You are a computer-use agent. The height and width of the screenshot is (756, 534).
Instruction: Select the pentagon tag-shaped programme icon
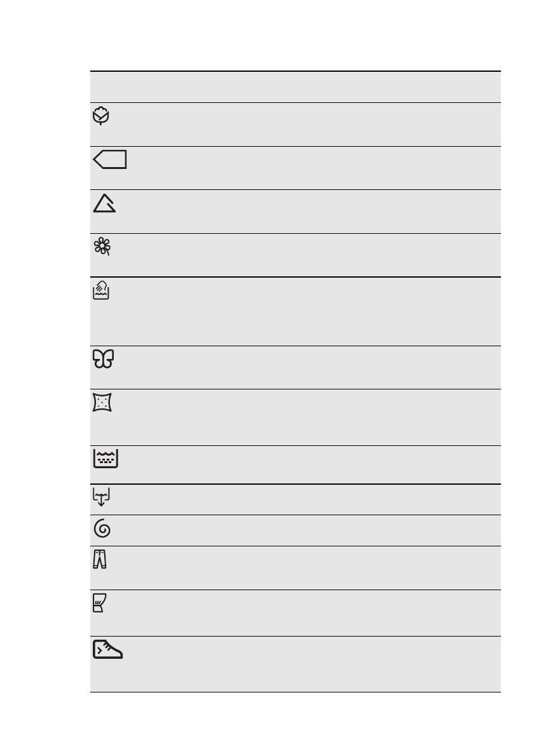(110, 160)
